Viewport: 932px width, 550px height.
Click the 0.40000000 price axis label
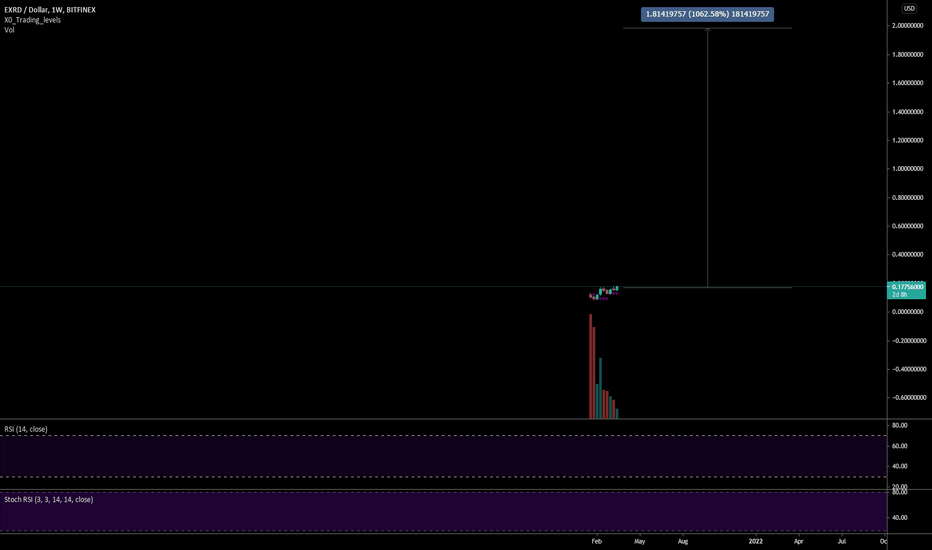(908, 254)
